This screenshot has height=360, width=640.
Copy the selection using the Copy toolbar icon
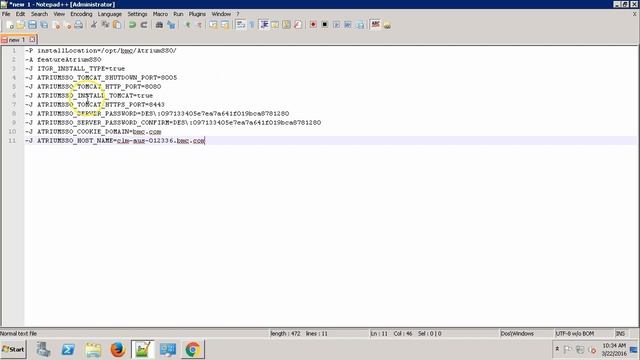tap(105, 25)
